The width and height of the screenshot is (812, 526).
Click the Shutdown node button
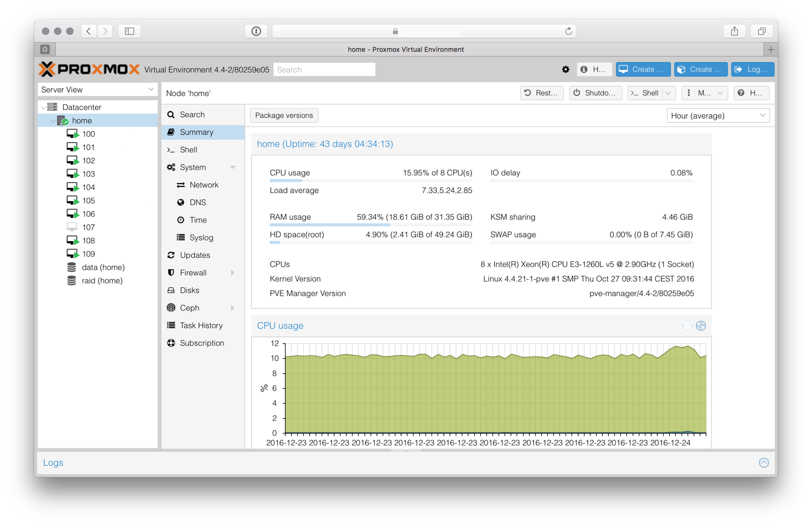tap(595, 93)
